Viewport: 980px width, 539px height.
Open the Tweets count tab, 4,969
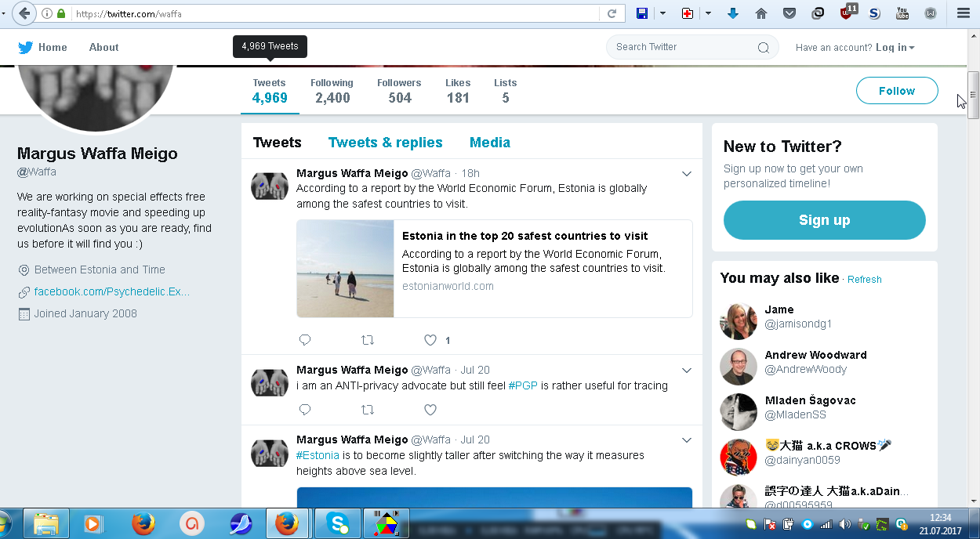coord(270,92)
